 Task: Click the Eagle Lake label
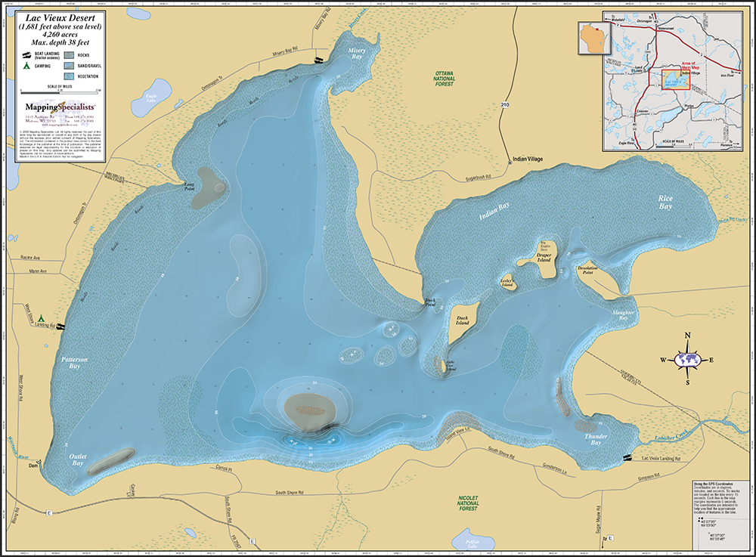coord(151,98)
